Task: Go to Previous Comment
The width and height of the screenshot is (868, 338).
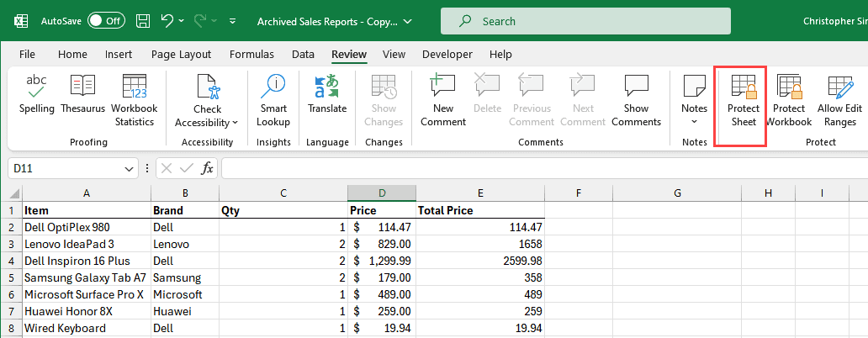Action: pyautogui.click(x=532, y=100)
